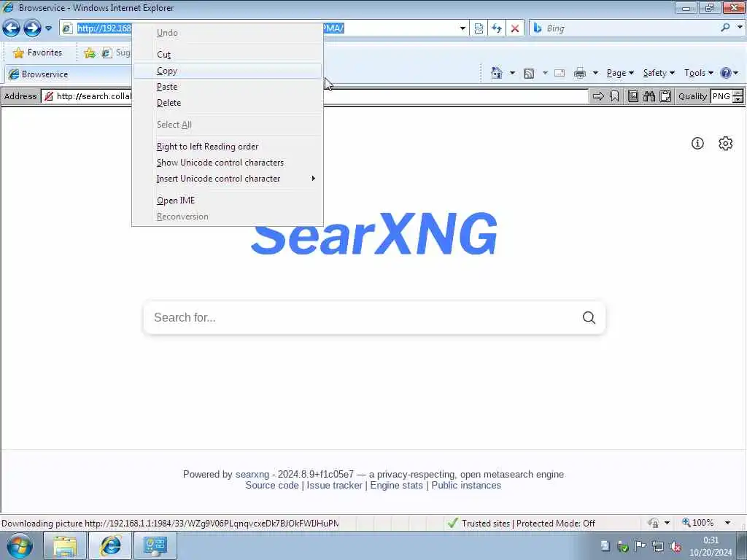Image resolution: width=747 pixels, height=560 pixels.
Task: Click the Action Center flag tray icon
Action: 640,546
